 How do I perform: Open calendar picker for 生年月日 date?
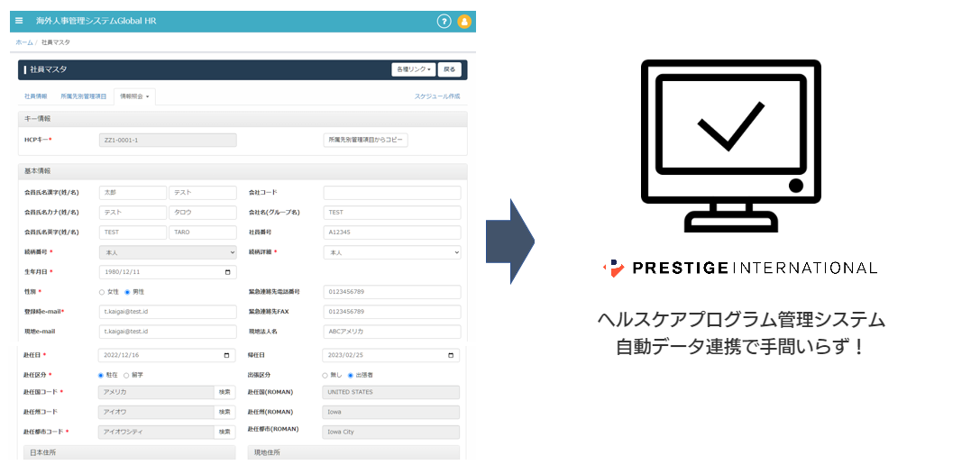[x=229, y=271]
